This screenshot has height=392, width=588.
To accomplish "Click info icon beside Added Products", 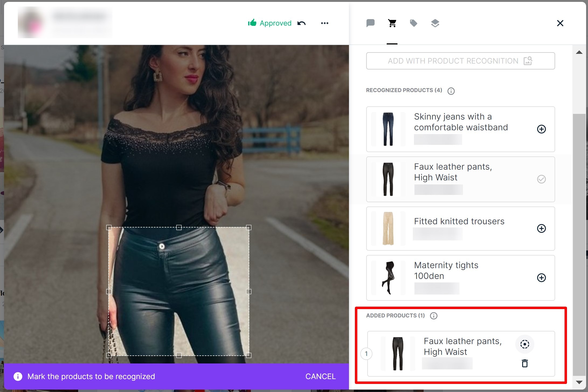I will click(434, 316).
